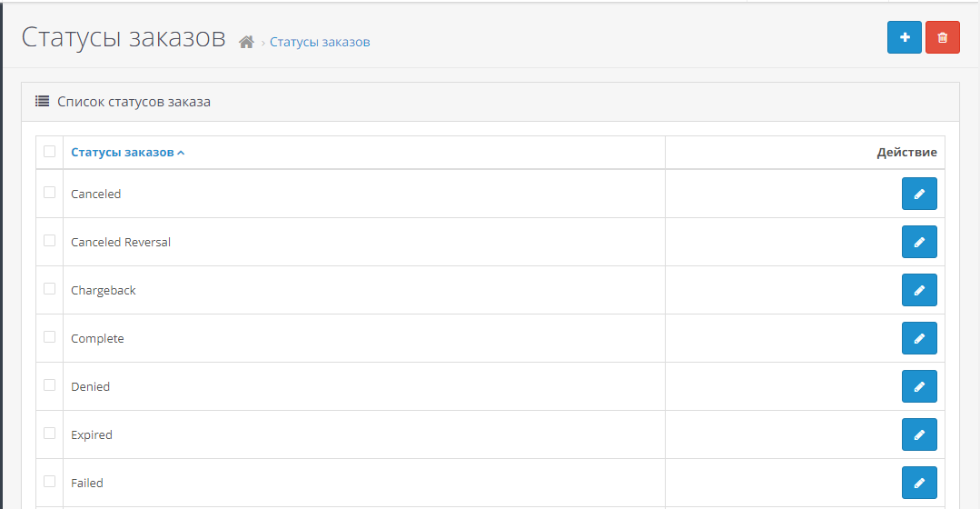Edit the Canceled order status
The width and height of the screenshot is (980, 509).
tap(918, 194)
